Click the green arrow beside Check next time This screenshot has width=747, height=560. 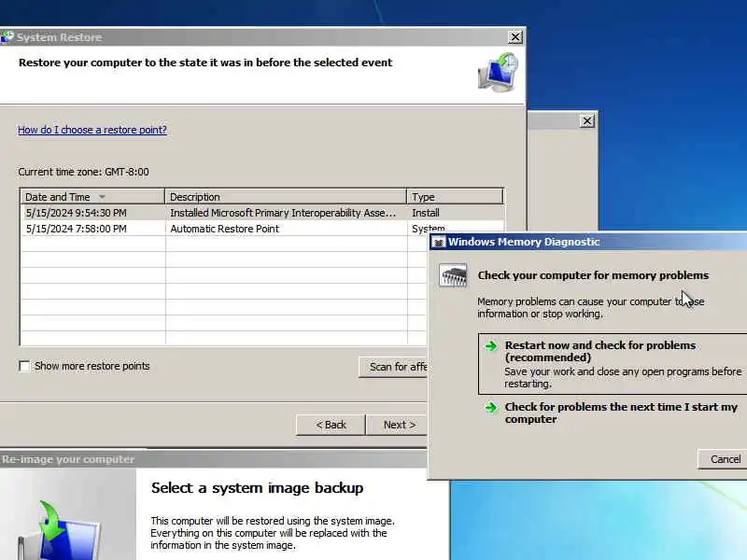coord(491,407)
